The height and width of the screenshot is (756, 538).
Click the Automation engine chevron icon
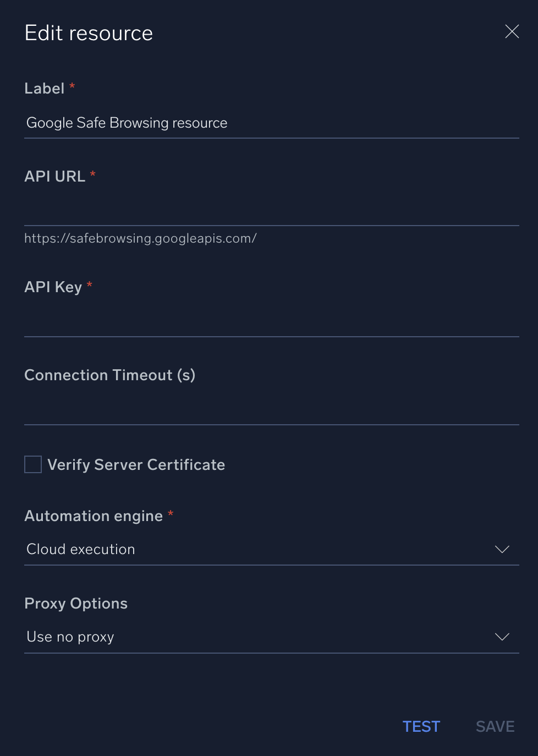point(501,549)
